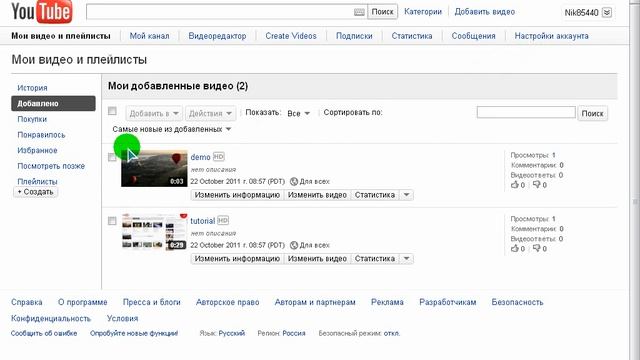Image resolution: width=640 pixels, height=360 pixels.
Task: Open 'Понравилось' in sidebar
Action: click(x=41, y=135)
